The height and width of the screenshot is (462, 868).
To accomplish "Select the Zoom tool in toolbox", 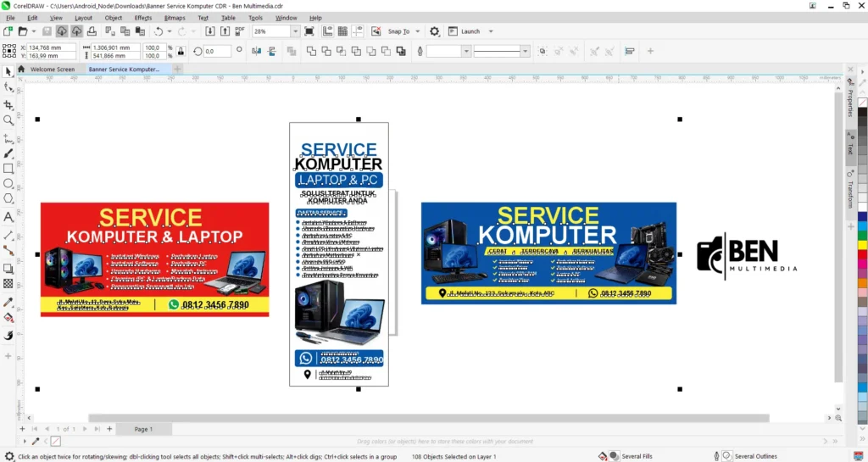I will tap(8, 120).
